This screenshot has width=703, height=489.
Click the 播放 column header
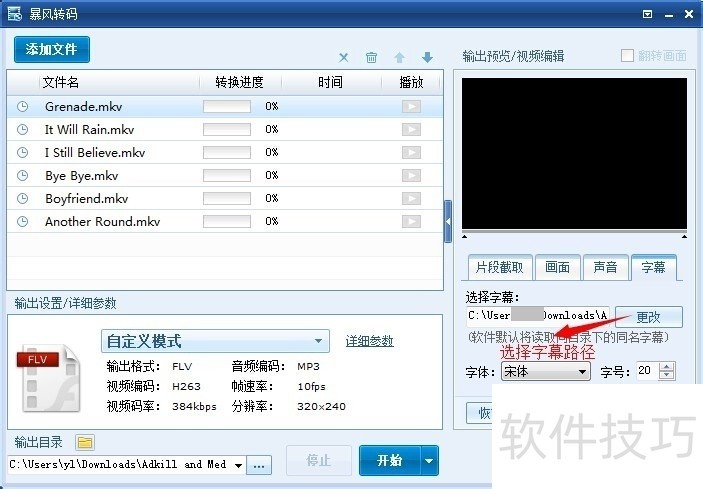click(x=411, y=82)
